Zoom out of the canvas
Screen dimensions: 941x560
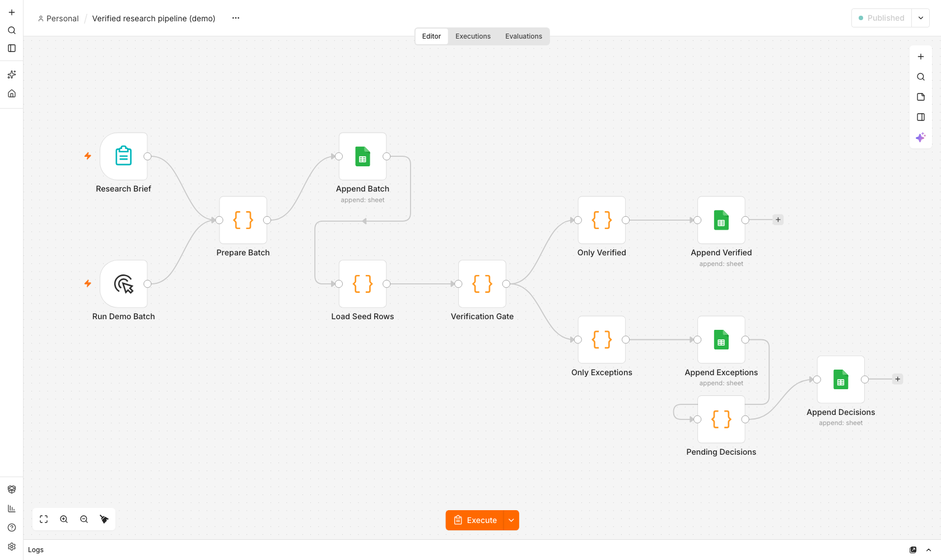point(84,519)
